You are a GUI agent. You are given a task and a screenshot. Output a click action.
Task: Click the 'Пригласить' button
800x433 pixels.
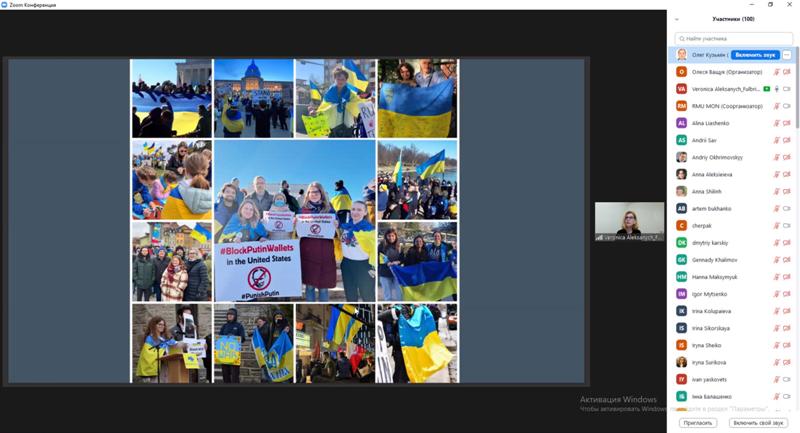(x=697, y=423)
